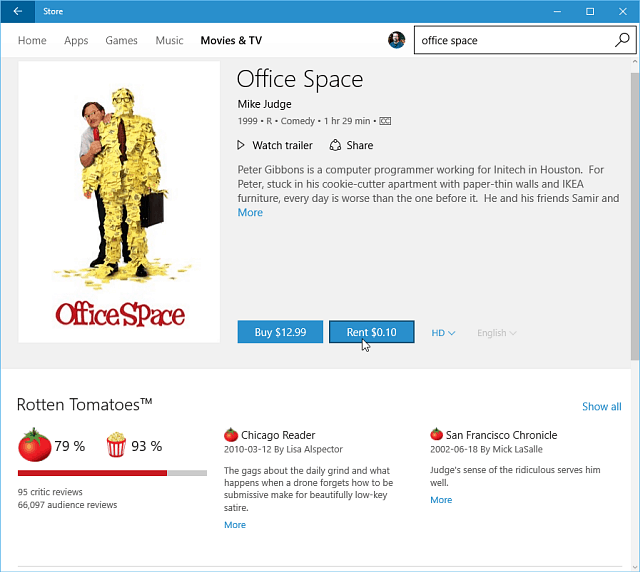Maximize the Store window
This screenshot has width=640, height=572.
click(x=590, y=11)
